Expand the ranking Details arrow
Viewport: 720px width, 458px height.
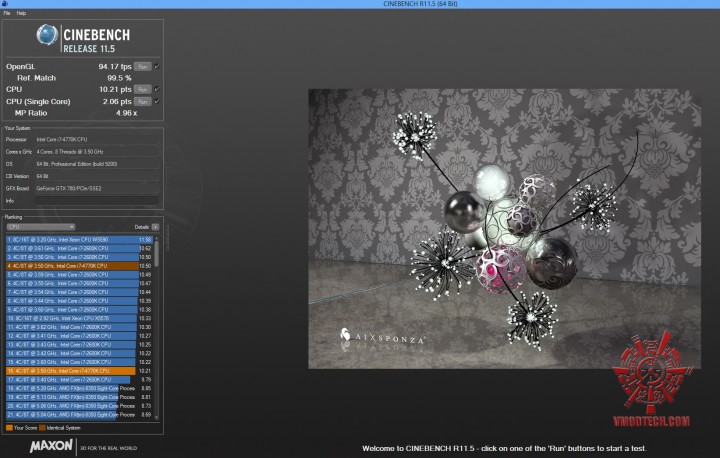pyautogui.click(x=155, y=227)
